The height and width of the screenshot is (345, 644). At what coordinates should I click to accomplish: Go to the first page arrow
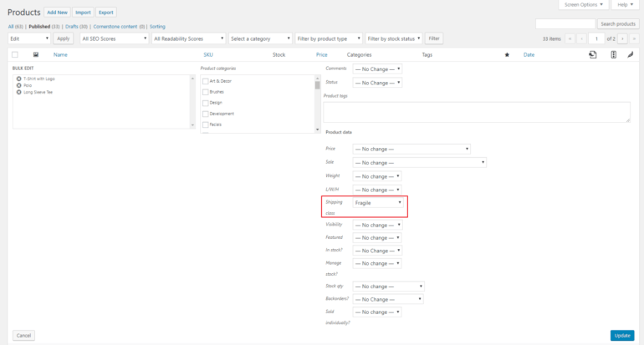pyautogui.click(x=570, y=38)
